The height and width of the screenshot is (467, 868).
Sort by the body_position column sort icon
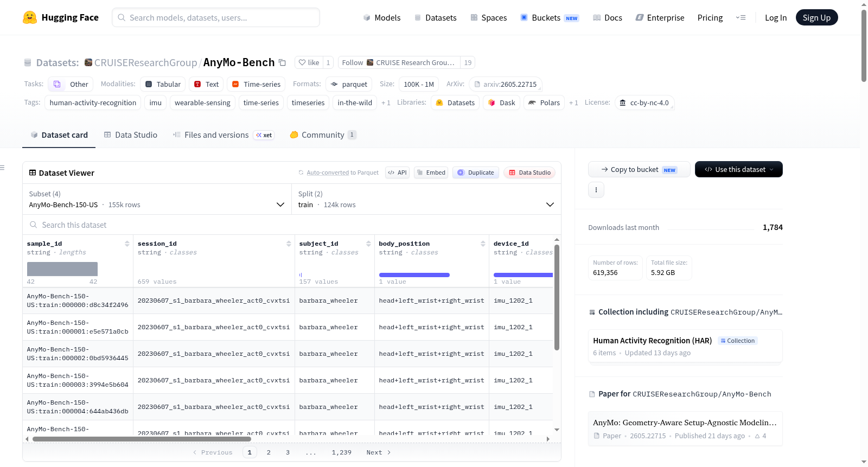[483, 244]
